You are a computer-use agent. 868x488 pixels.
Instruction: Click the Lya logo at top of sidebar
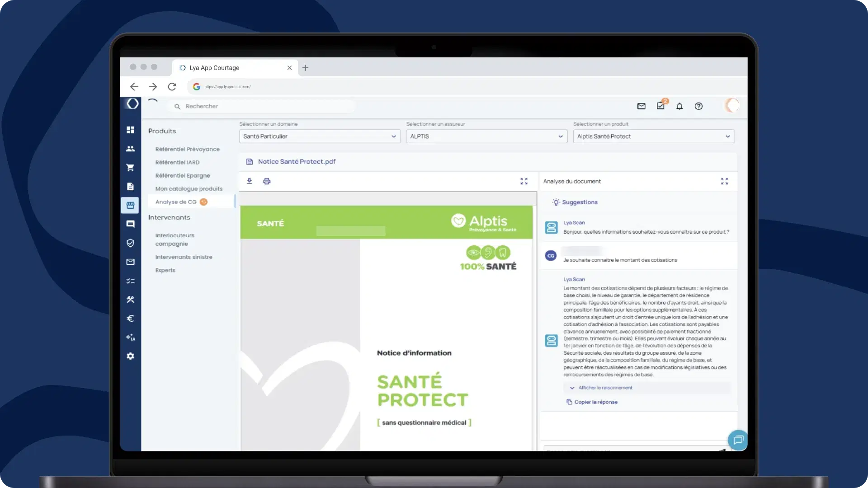point(132,103)
